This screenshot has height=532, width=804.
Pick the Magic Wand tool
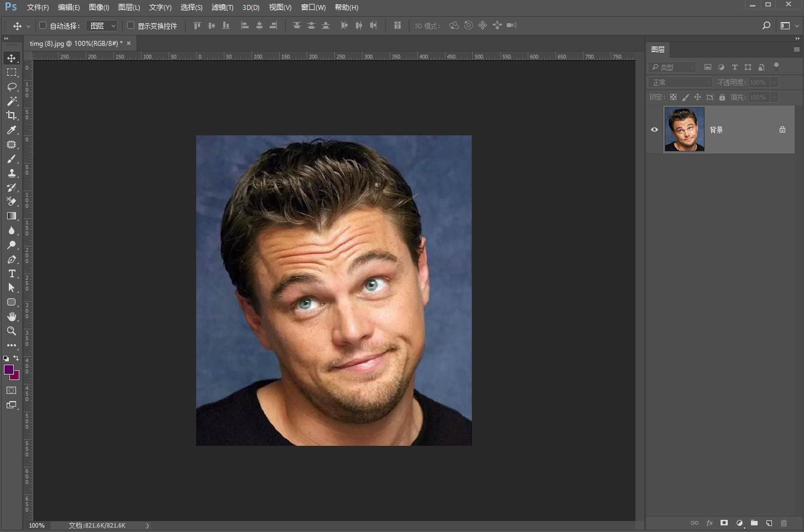(x=12, y=101)
